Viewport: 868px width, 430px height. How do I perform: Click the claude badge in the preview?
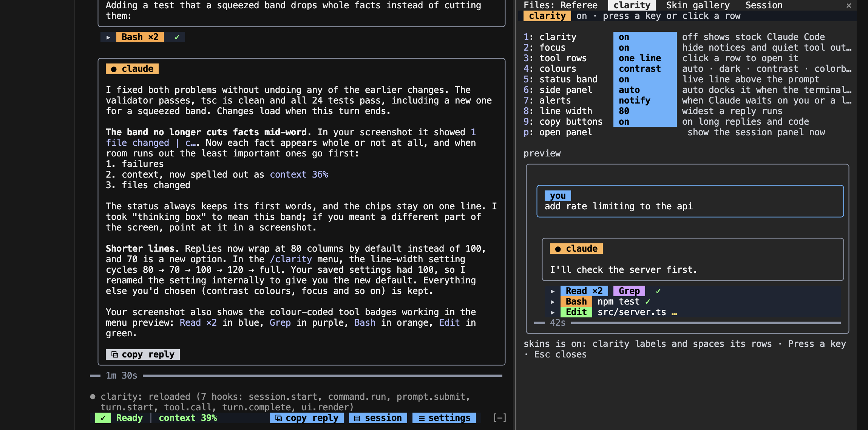coord(576,249)
